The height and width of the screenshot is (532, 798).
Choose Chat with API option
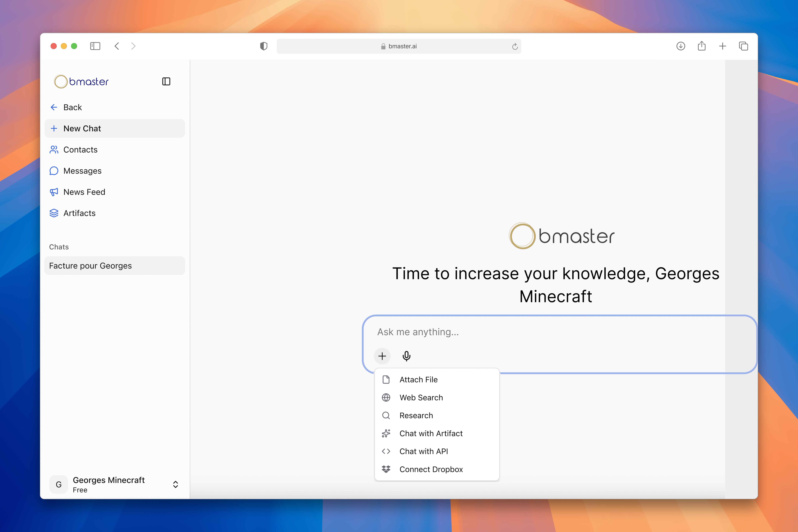point(423,451)
